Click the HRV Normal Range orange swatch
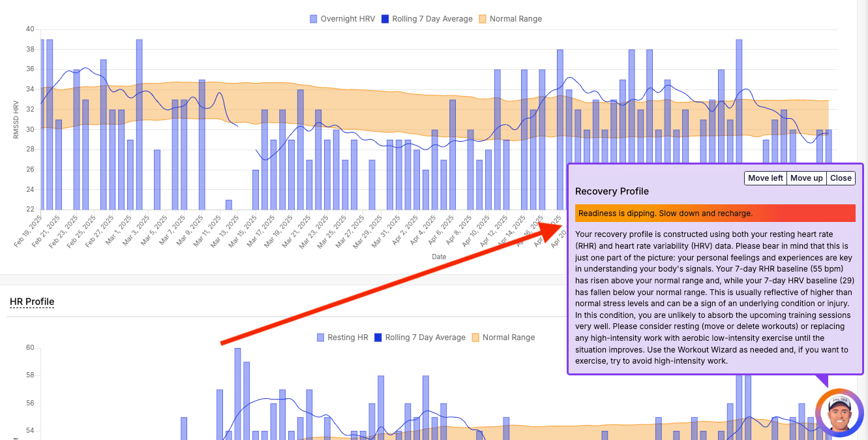868x440 pixels. click(483, 19)
